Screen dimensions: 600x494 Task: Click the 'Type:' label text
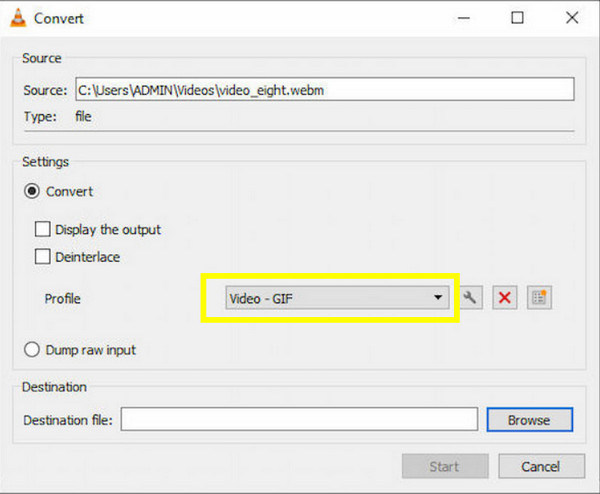[40, 116]
